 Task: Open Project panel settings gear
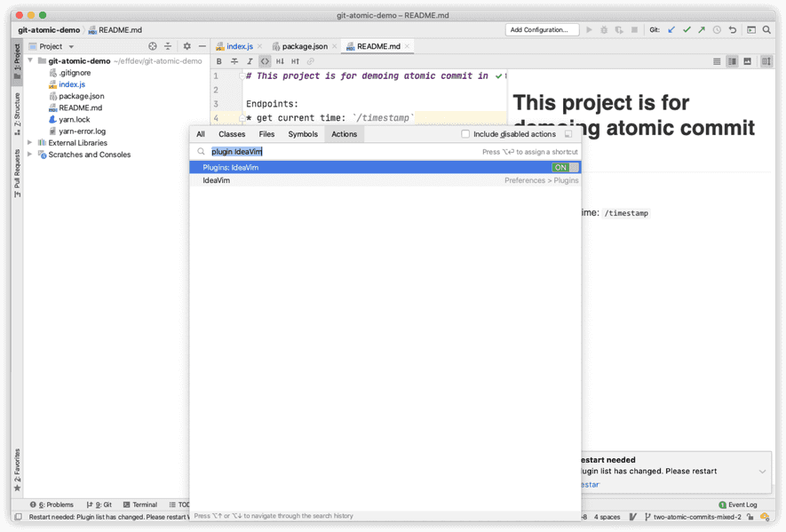click(x=187, y=46)
